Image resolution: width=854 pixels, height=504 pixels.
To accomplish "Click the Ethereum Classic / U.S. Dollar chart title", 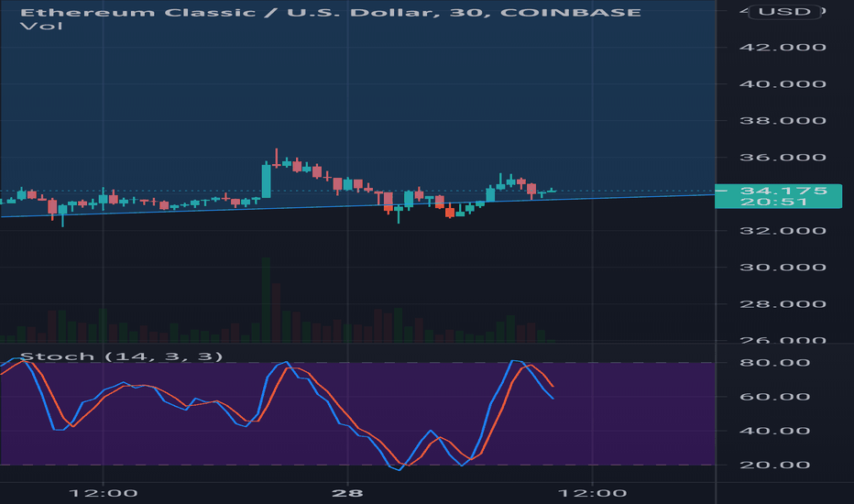I will click(x=330, y=12).
